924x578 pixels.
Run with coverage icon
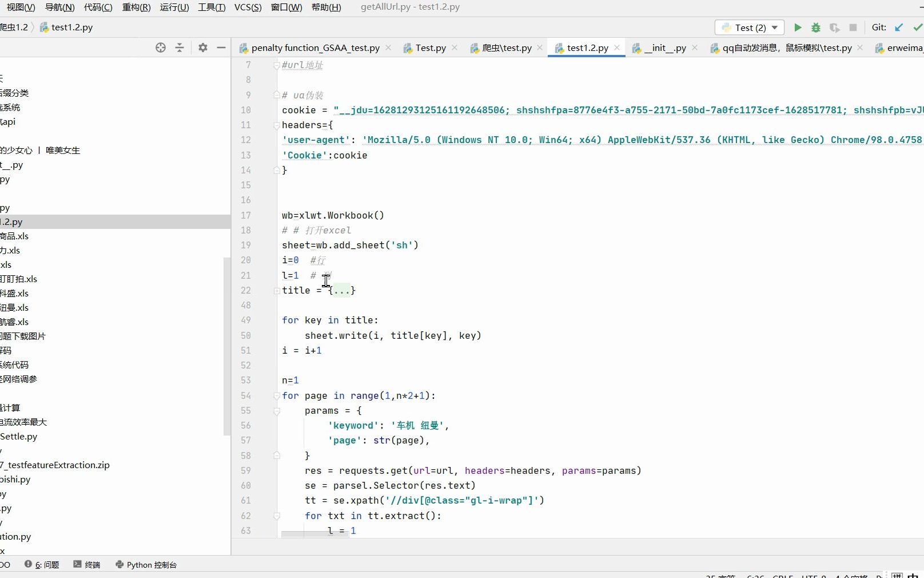pos(835,27)
